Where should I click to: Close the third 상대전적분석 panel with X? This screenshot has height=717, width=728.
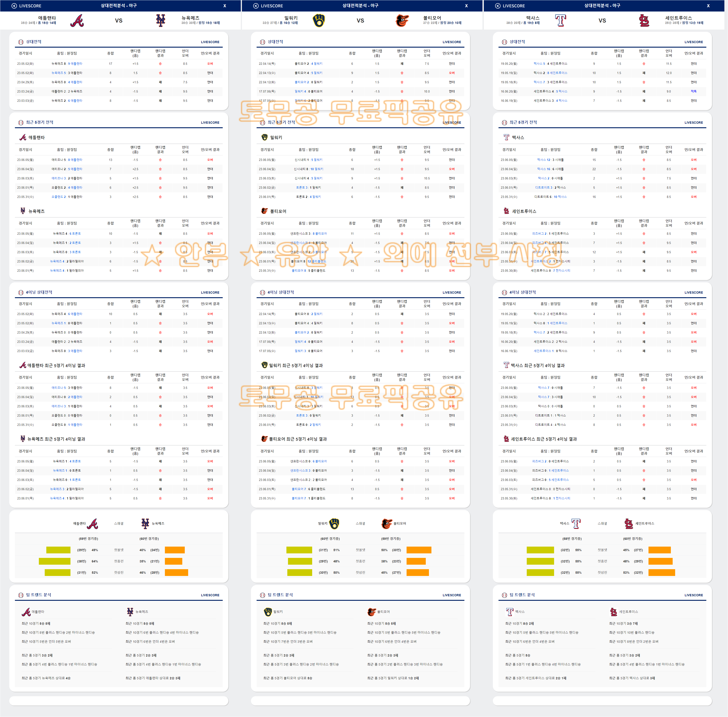(708, 6)
